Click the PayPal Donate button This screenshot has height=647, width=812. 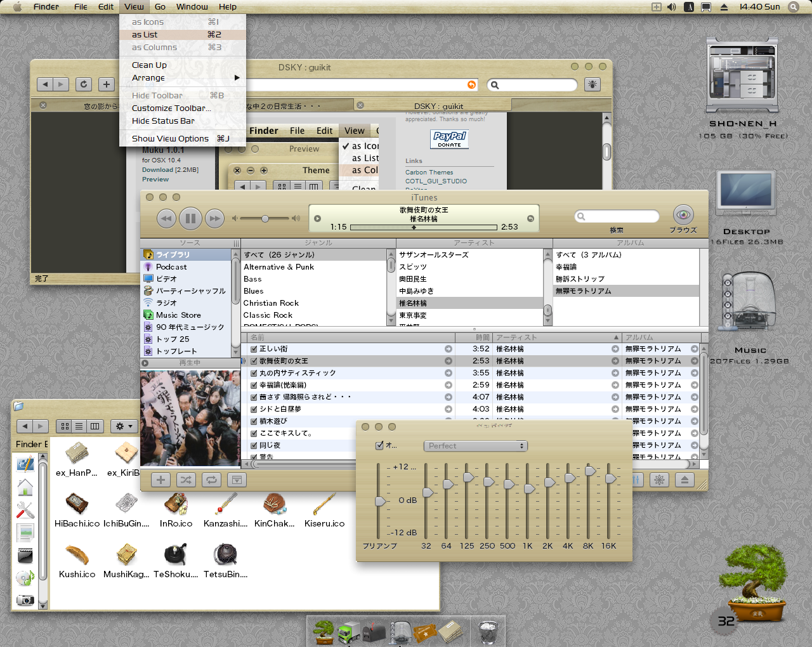[x=450, y=139]
